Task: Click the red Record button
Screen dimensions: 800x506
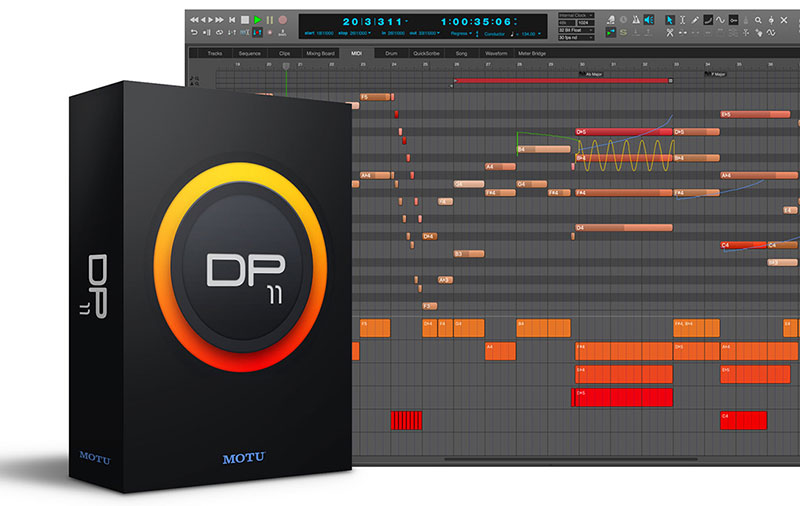Action: pos(283,20)
